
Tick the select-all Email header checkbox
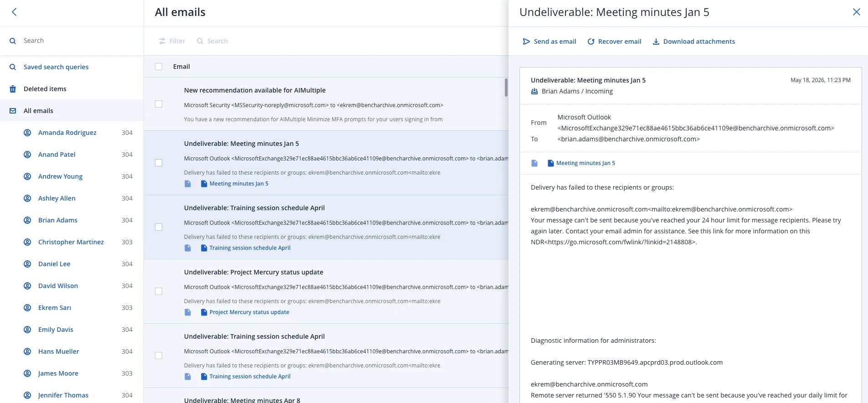(159, 67)
